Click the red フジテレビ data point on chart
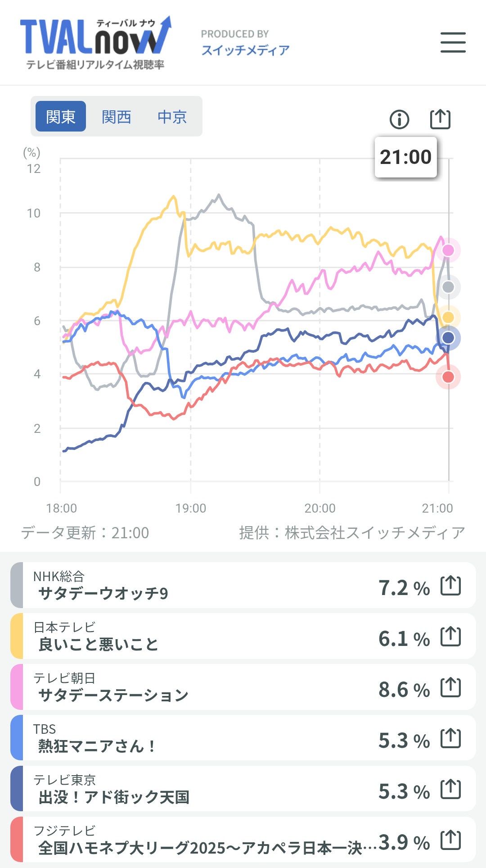486x868 pixels. [x=448, y=377]
